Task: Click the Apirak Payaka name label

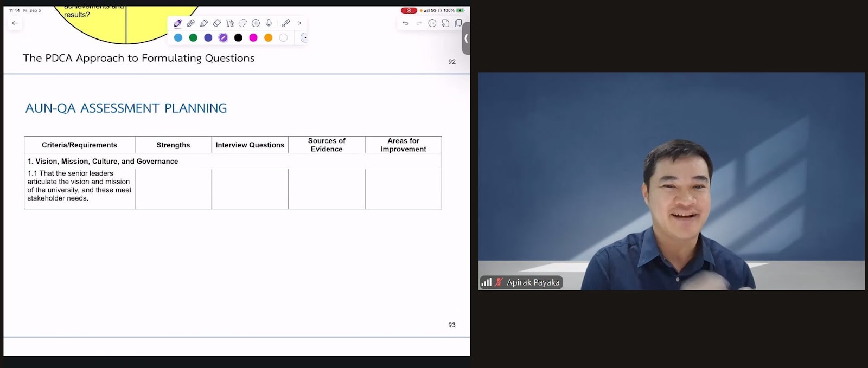Action: [x=533, y=282]
